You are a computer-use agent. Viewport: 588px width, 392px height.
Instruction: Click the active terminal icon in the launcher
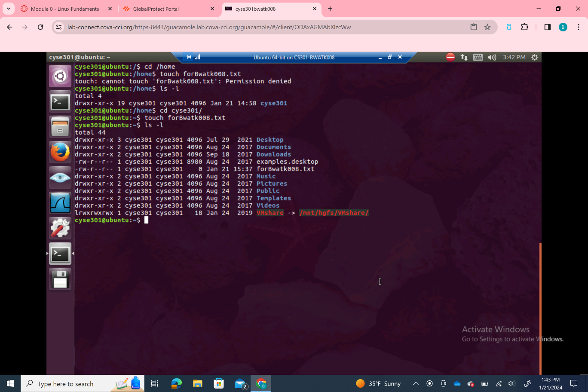coord(60,254)
